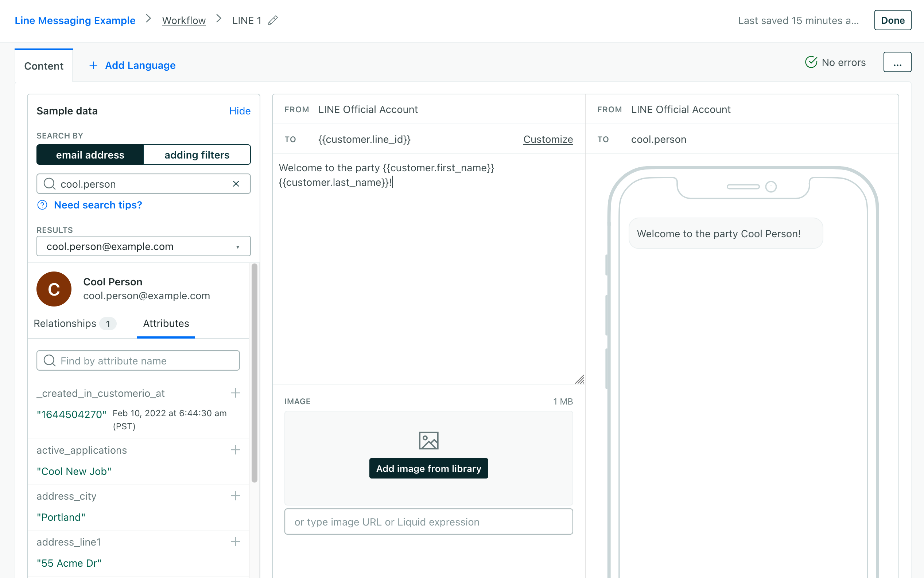924x578 pixels.
Task: Click the Customize link in the TO row
Action: 548,140
